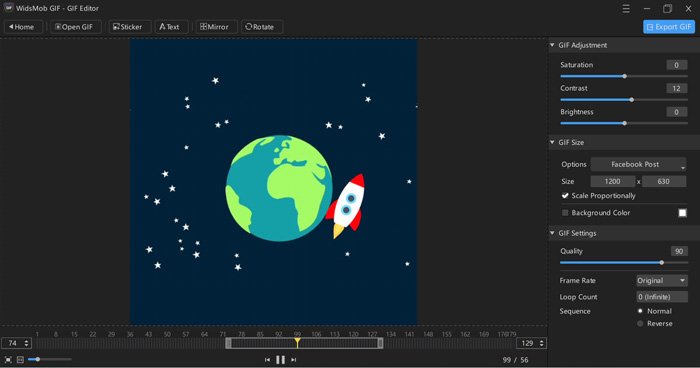Open the white background color swatch
The width and height of the screenshot is (700, 368).
682,213
